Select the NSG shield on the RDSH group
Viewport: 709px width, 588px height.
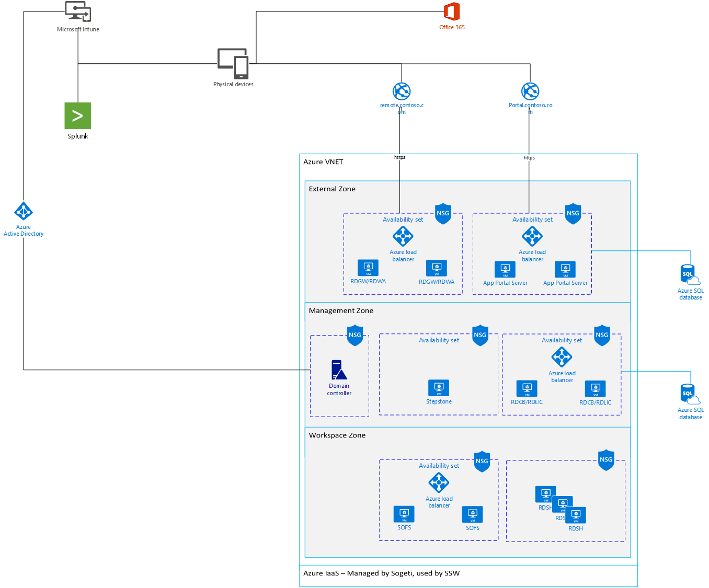(606, 460)
